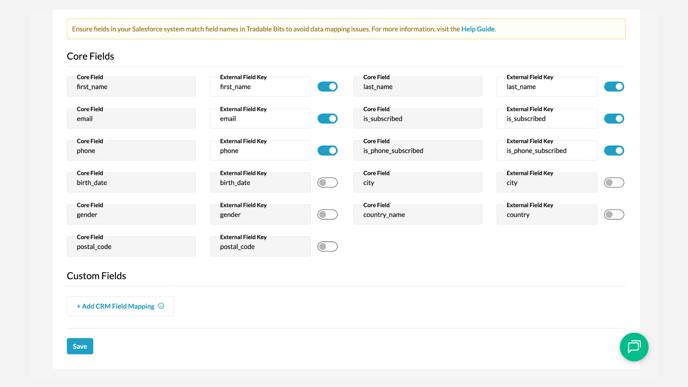Screen dimensions: 688x387
Task: Click the info icon beside Add CRM Field Mapping
Action: [161, 306]
